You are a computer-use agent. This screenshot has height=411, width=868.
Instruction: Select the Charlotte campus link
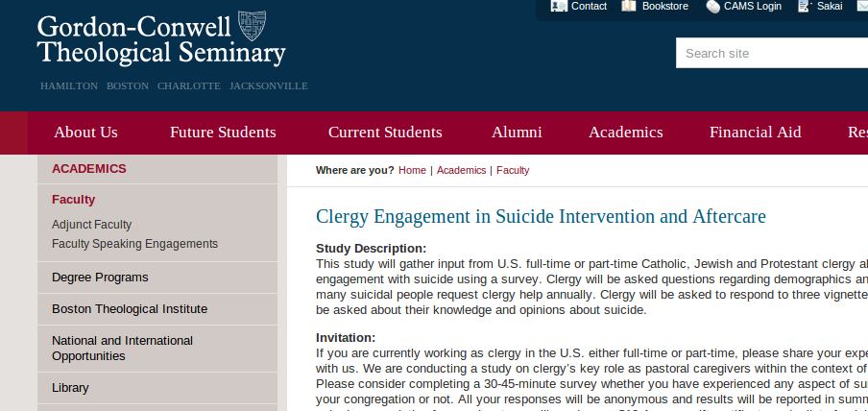pos(189,85)
